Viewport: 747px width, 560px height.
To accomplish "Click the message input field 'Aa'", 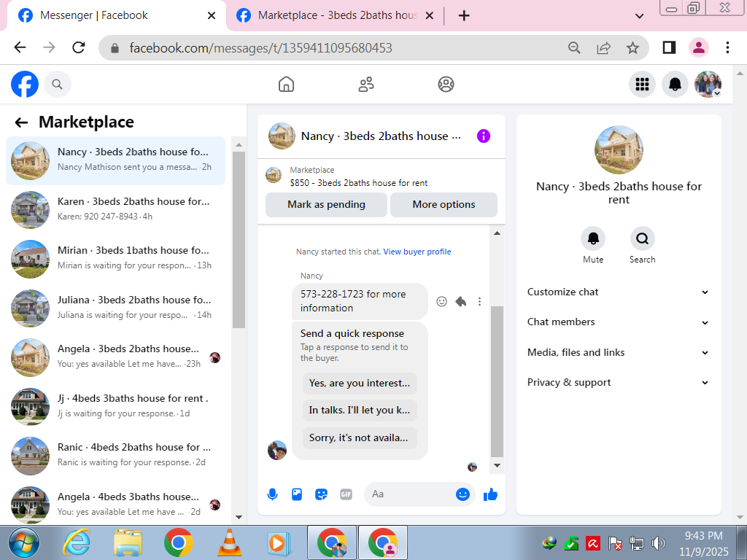I will [x=410, y=494].
